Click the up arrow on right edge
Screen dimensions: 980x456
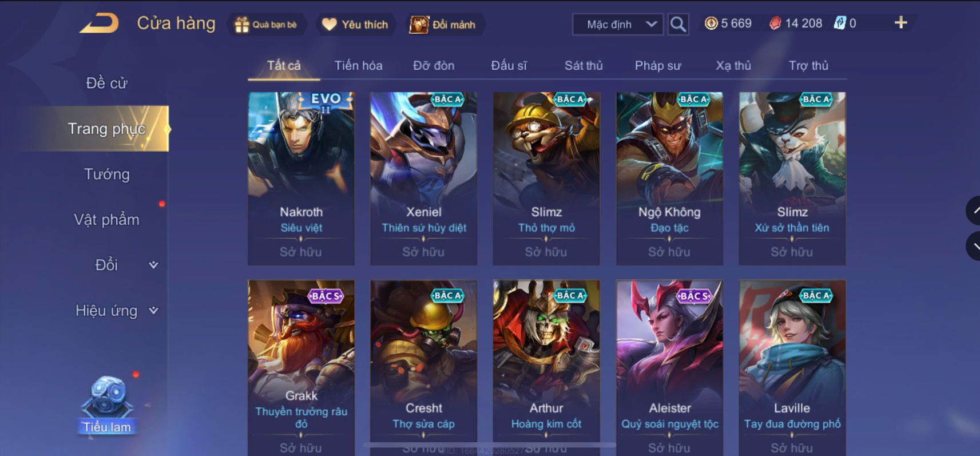point(974,210)
